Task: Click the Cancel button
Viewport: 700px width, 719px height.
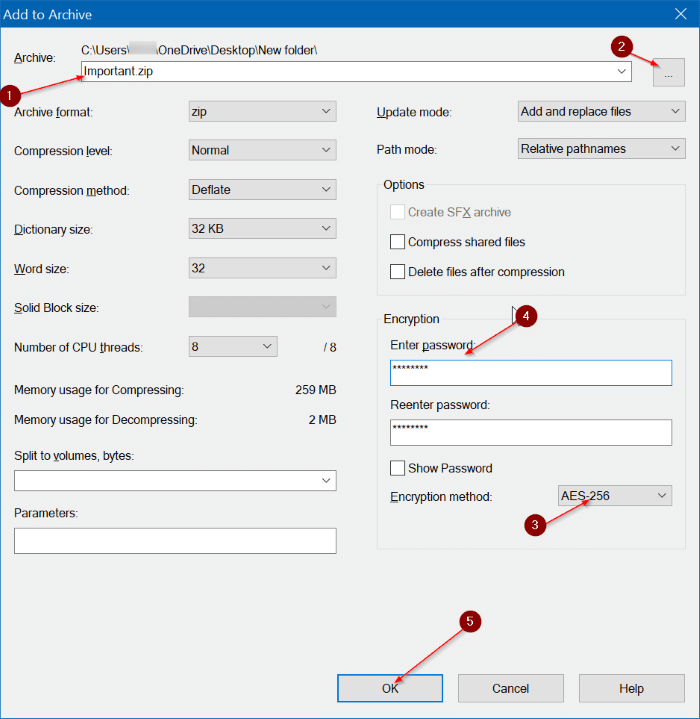Action: click(511, 688)
